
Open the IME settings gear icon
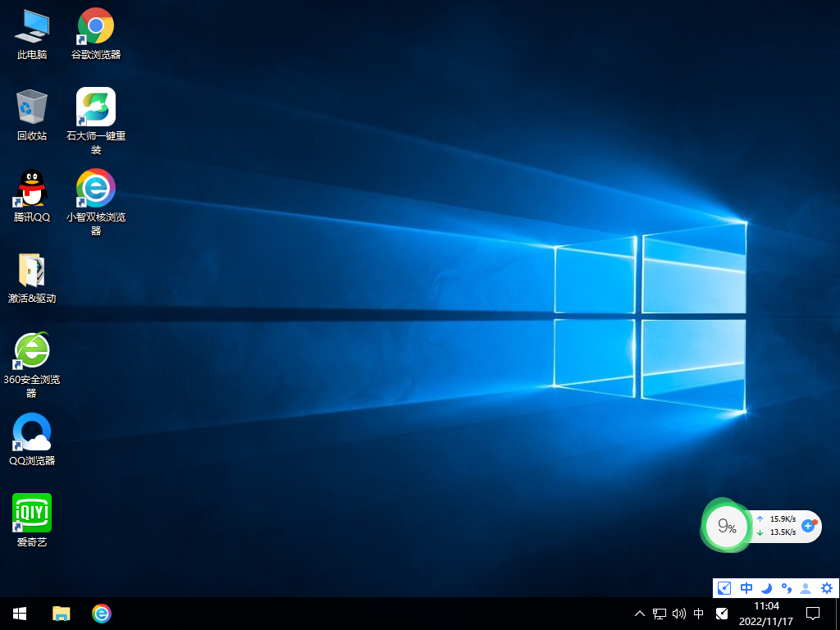pyautogui.click(x=826, y=588)
